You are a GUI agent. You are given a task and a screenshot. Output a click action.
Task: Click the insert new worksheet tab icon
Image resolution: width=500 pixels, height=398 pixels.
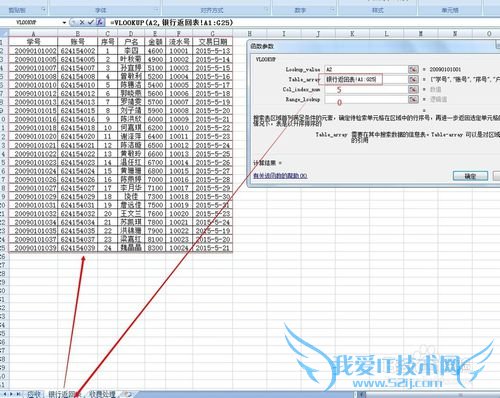pyautogui.click(x=127, y=394)
